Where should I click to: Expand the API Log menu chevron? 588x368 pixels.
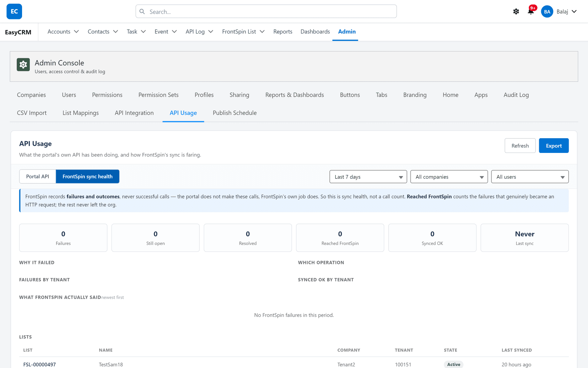coord(211,31)
